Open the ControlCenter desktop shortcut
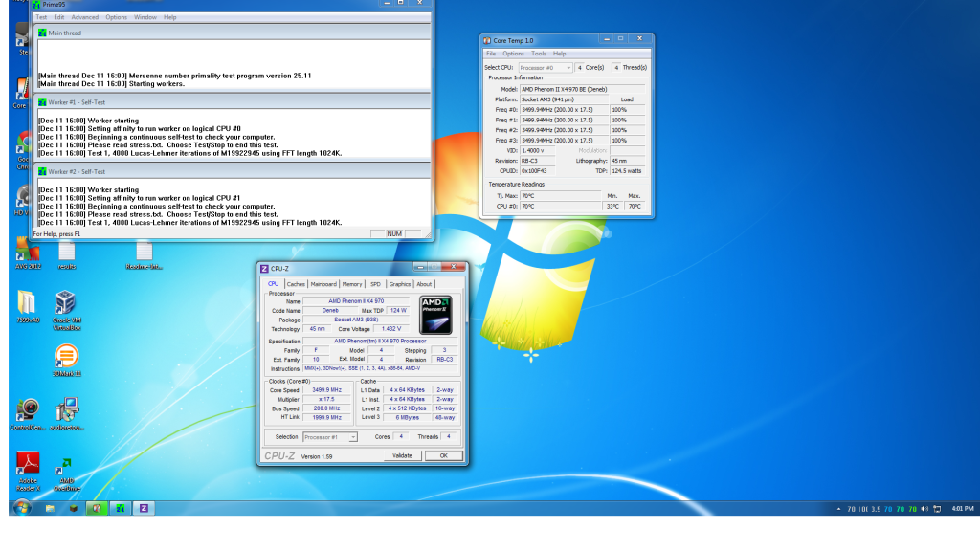980x551 pixels. pyautogui.click(x=28, y=413)
